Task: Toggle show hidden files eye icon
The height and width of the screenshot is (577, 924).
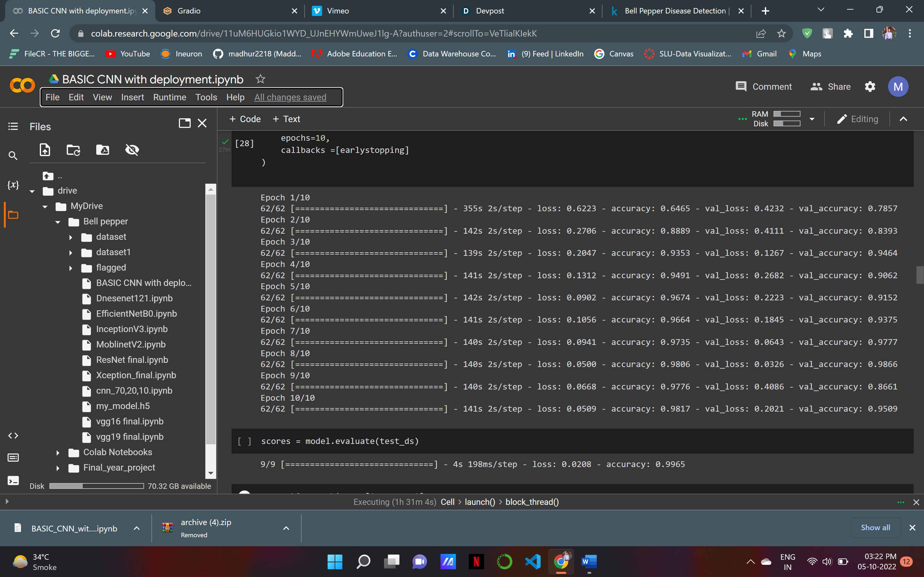Action: (132, 150)
